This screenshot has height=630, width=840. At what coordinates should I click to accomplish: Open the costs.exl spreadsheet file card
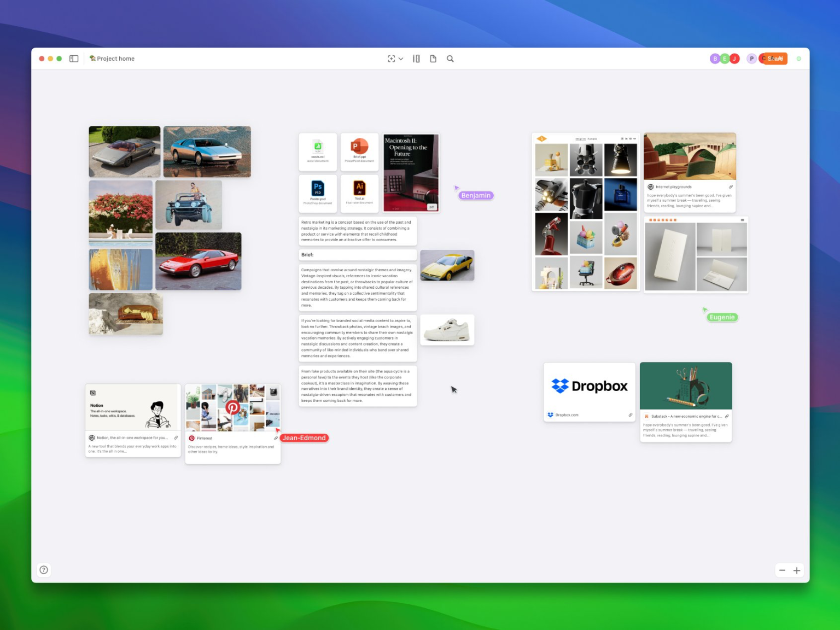point(318,150)
